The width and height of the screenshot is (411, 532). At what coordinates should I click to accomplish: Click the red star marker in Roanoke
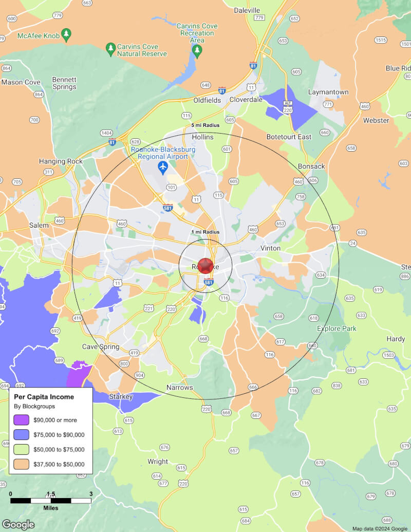(206, 266)
